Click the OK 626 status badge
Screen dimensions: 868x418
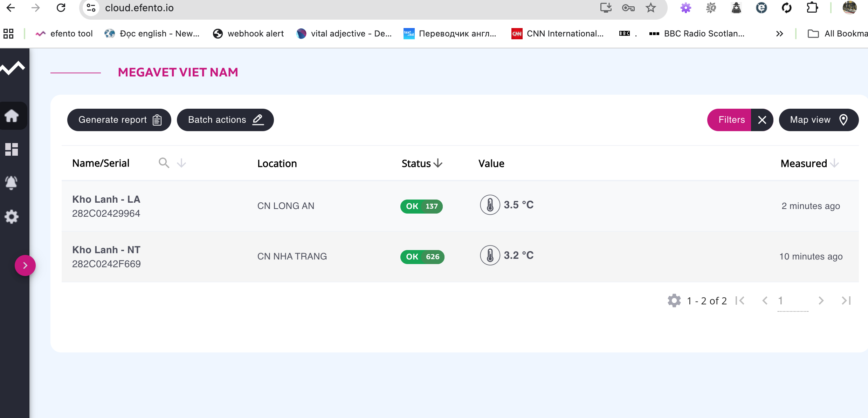tap(422, 257)
